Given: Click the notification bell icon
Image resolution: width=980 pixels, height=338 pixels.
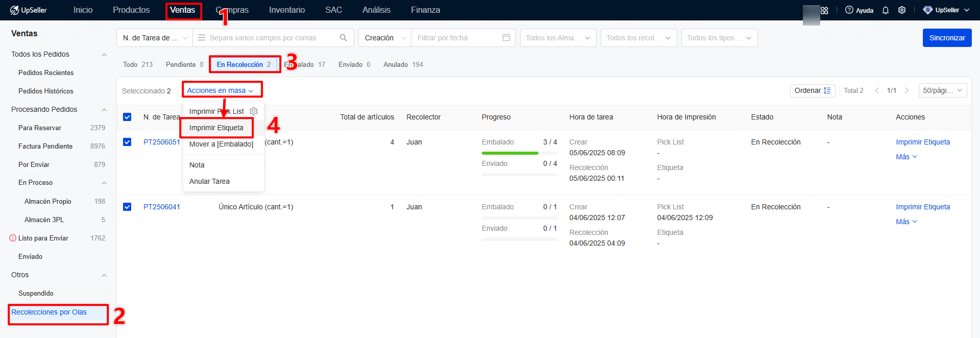Looking at the screenshot, I should click(886, 10).
